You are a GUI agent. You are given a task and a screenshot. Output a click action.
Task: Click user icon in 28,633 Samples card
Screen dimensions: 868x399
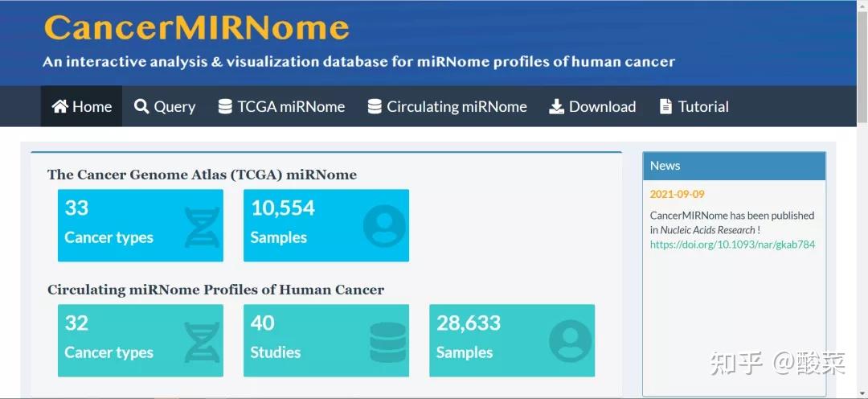coord(570,341)
